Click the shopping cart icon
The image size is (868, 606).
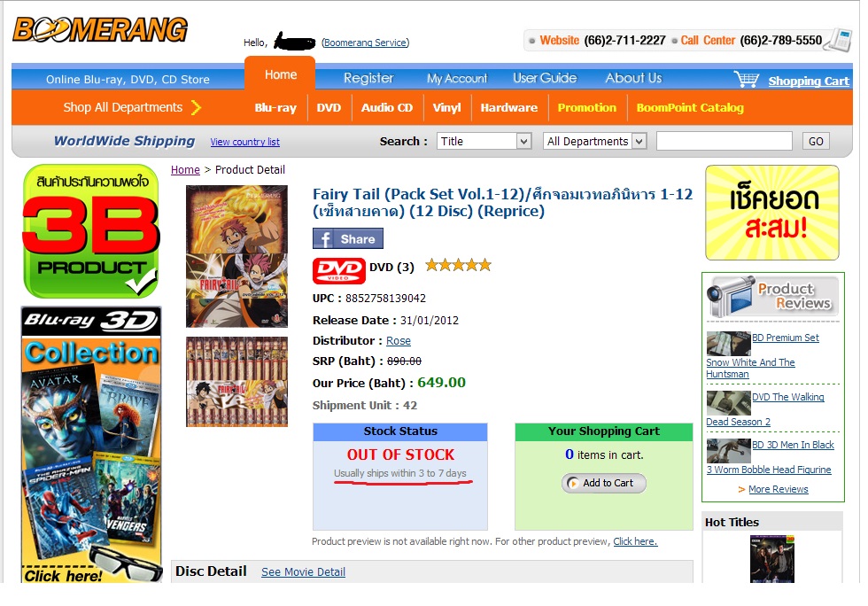point(747,79)
